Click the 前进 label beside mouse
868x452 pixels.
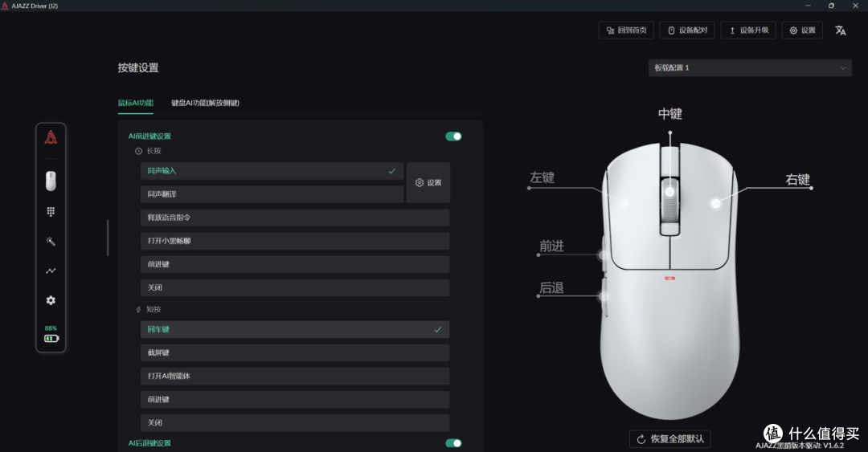point(552,246)
